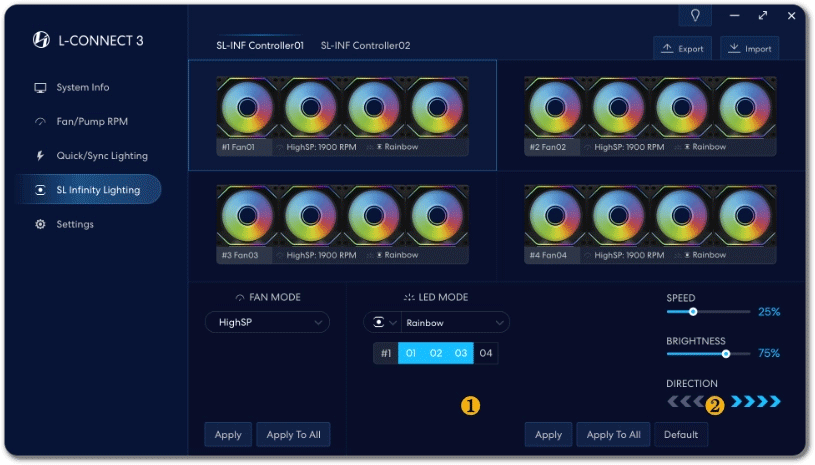Go to System Info page
Screen dimensions: 815x465
(x=83, y=87)
